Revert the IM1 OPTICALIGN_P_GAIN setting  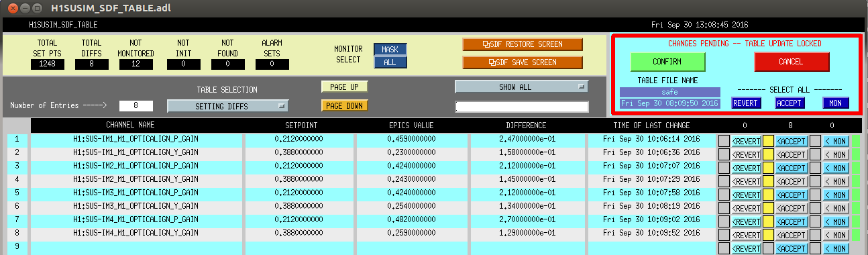point(746,141)
